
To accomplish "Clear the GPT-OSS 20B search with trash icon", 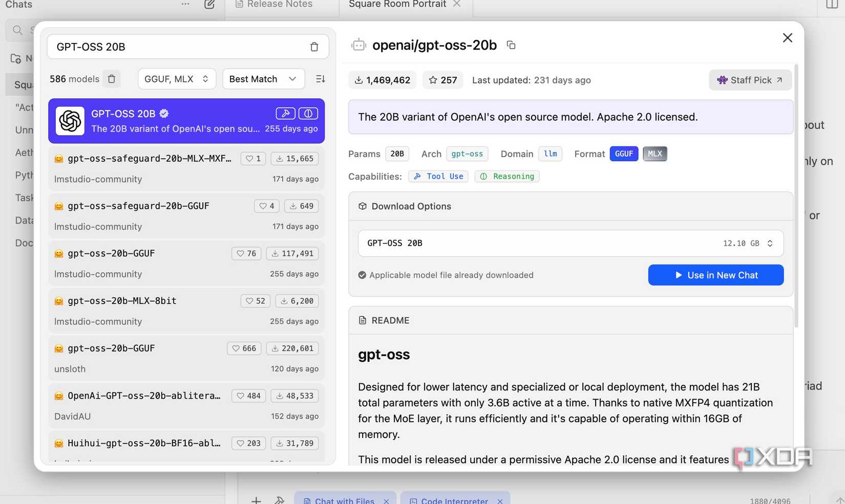I will point(314,47).
